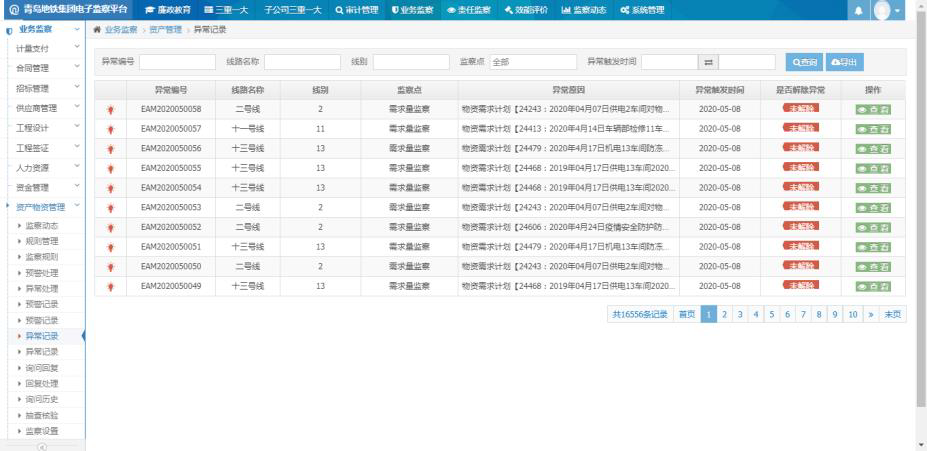Click 未解除 status tag for EAM2020050057

point(801,128)
